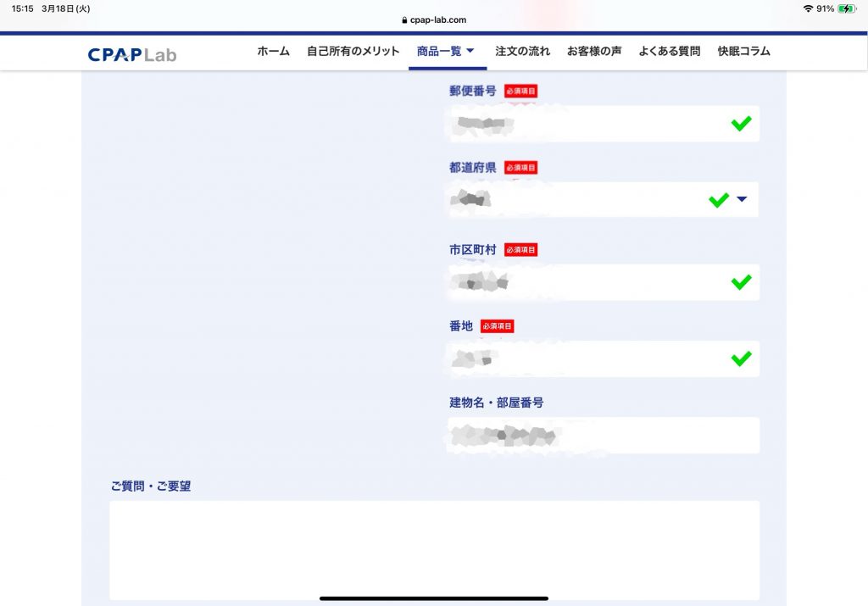Screen dimensions: 868x606
Task: Tap the Wi-Fi icon in status bar
Action: tap(807, 8)
